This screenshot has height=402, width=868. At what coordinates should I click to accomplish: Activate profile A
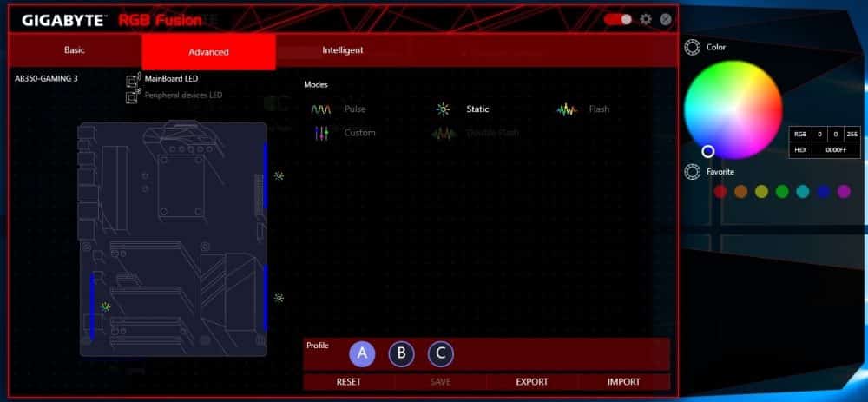pos(362,353)
